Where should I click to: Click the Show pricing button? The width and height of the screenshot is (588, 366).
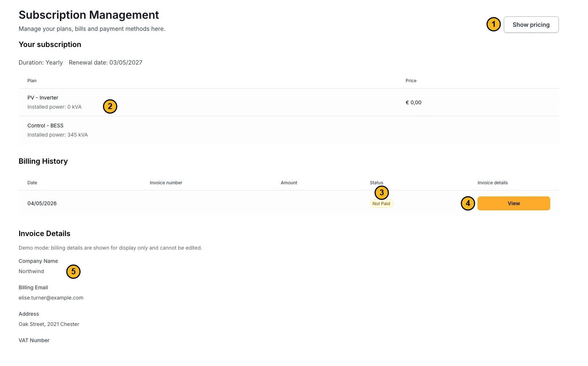pyautogui.click(x=531, y=25)
